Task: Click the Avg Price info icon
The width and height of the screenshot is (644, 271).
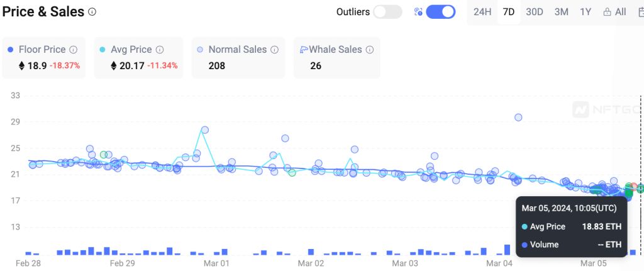Action: pos(160,49)
